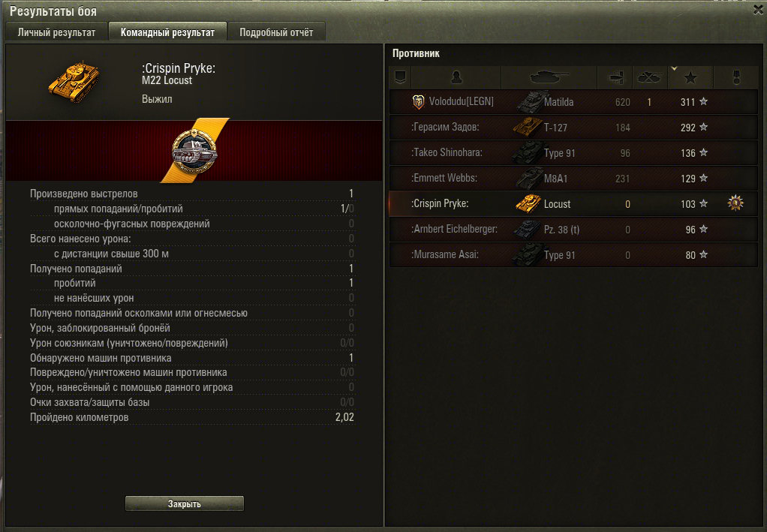Switch to Подробный отчёт tab
The image size is (767, 532).
276,32
